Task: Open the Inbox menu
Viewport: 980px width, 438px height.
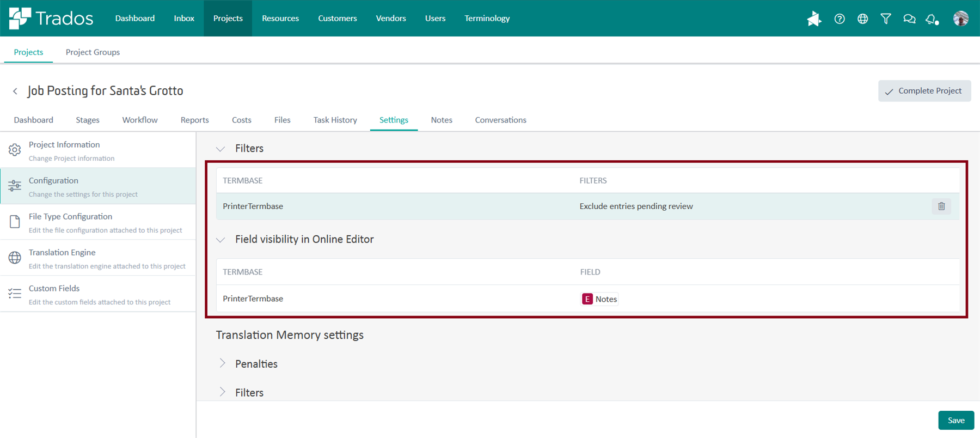Action: click(184, 18)
